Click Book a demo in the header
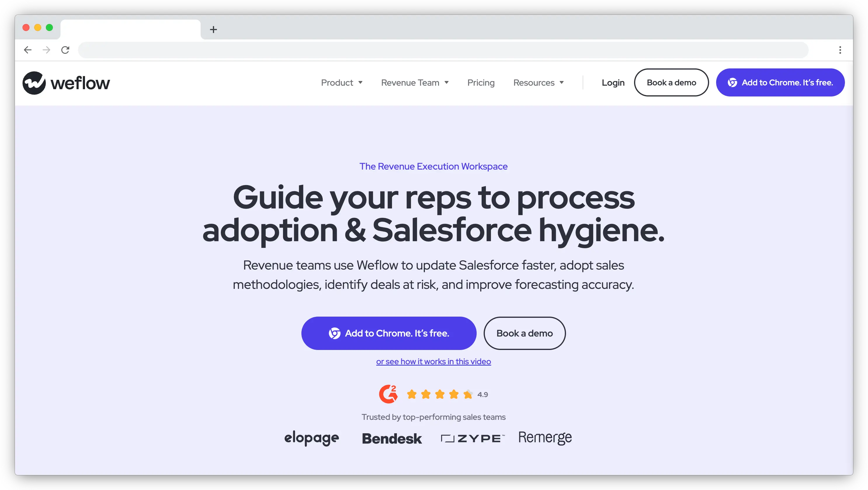This screenshot has height=490, width=868. pos(671,82)
